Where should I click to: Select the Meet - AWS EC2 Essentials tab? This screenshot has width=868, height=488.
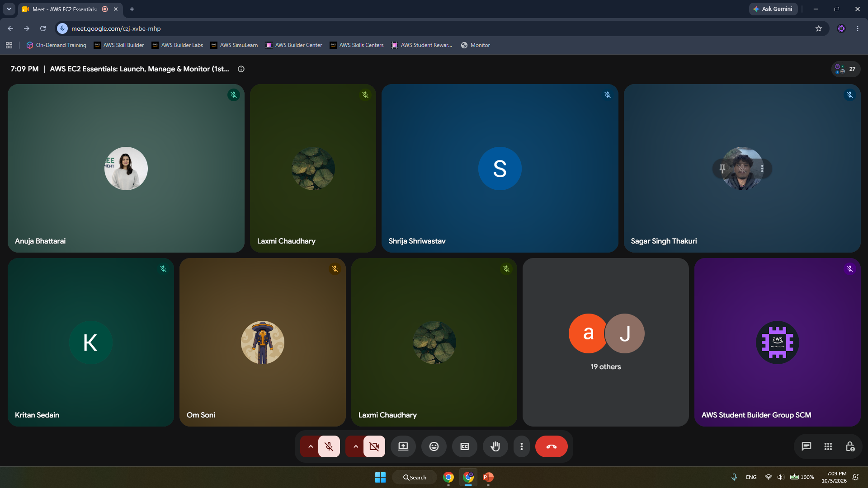click(x=70, y=9)
